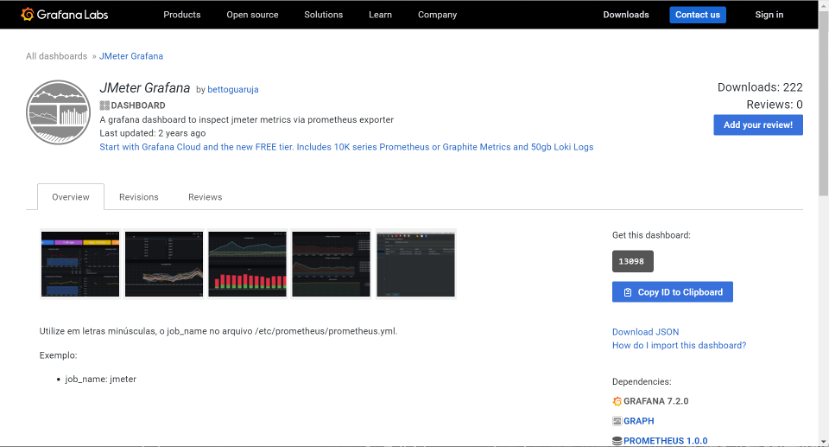This screenshot has width=830, height=448.
Task: Go to Downloads in the top bar
Action: pos(626,15)
